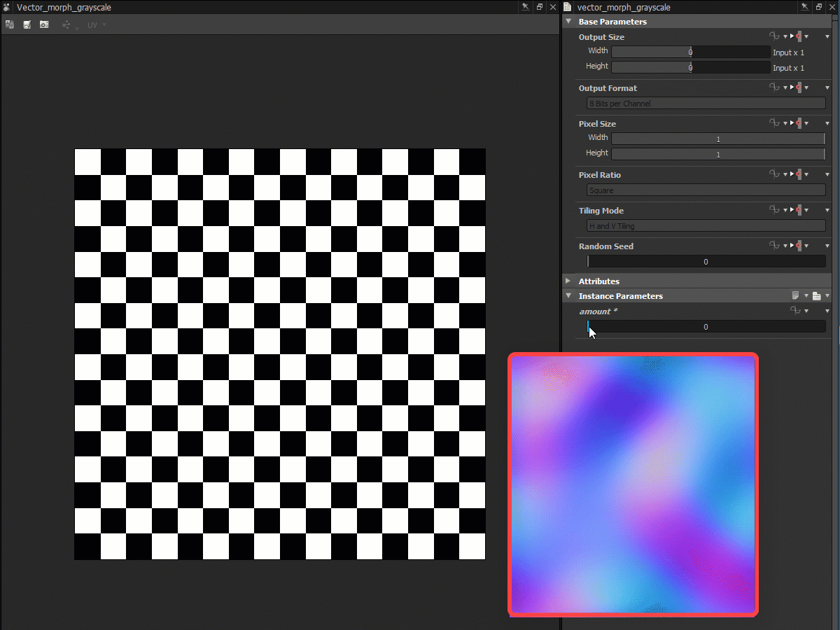The height and width of the screenshot is (630, 840).
Task: Open the Output Size function dropdown arrow
Action: point(785,36)
